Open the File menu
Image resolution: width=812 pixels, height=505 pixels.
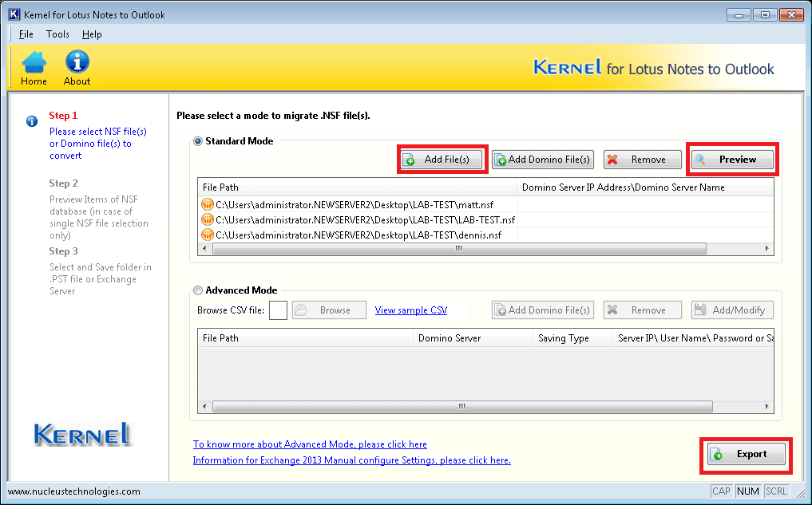point(26,34)
